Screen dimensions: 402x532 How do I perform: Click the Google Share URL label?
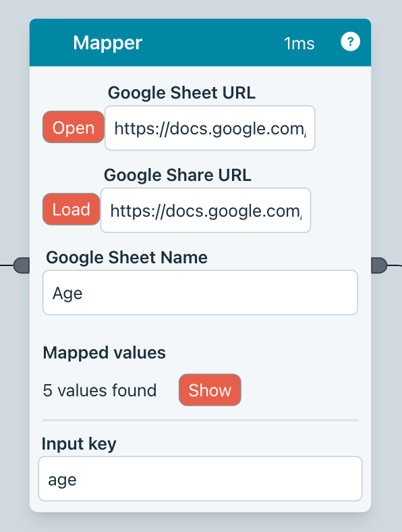pyautogui.click(x=177, y=175)
